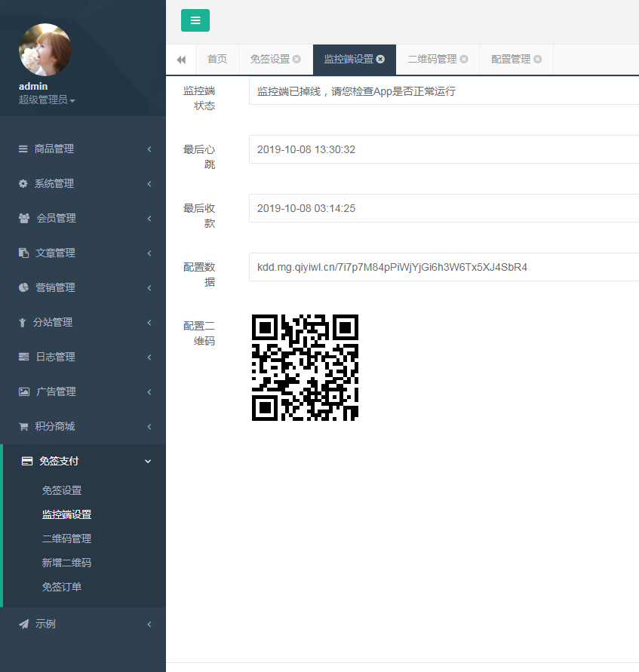The width and height of the screenshot is (639, 672).
Task: Expand 广告管理 menu chevron
Action: pos(149,392)
